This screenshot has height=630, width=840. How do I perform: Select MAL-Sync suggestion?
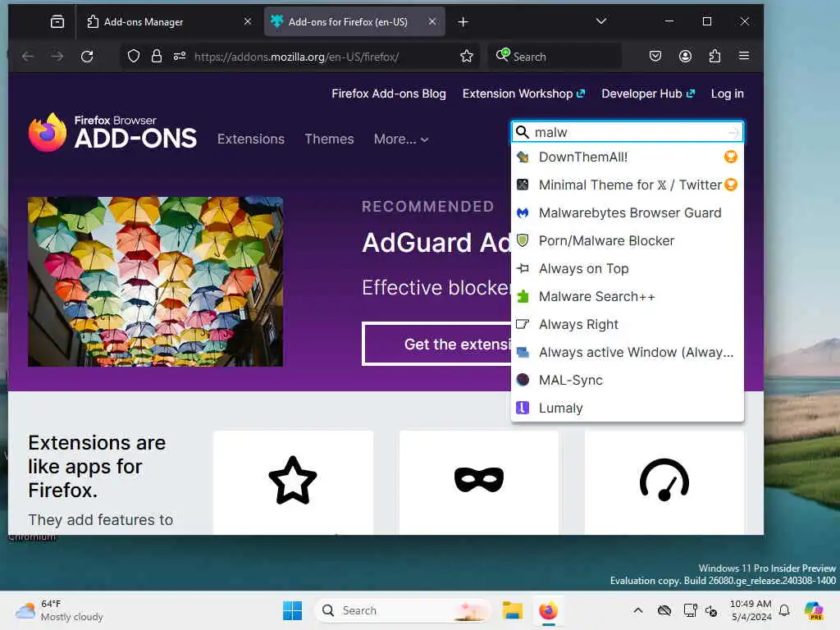628,380
